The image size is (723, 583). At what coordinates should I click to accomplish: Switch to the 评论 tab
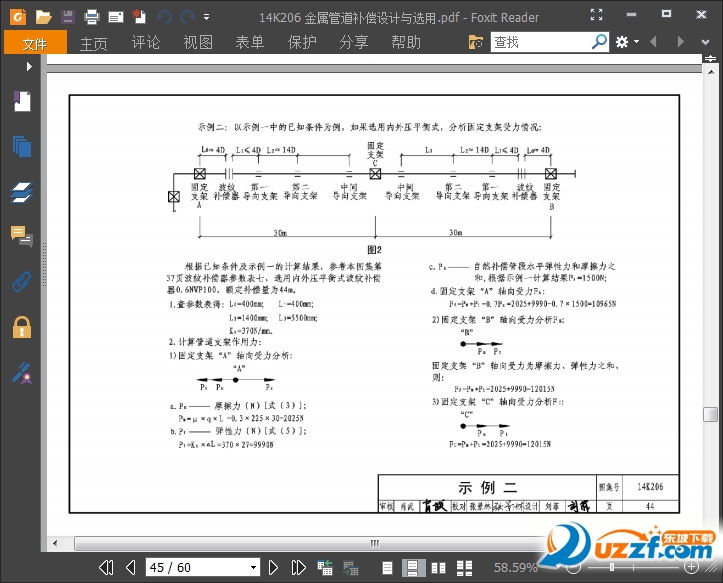click(x=145, y=42)
